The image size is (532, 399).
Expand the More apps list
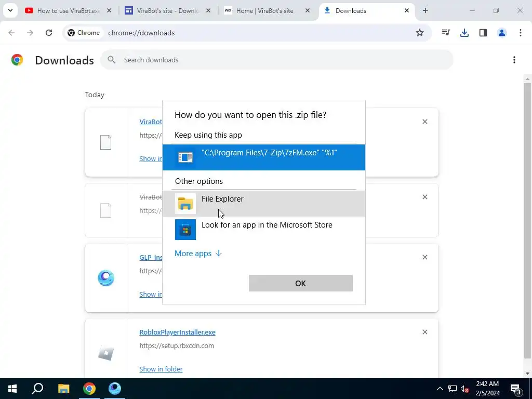click(x=198, y=254)
